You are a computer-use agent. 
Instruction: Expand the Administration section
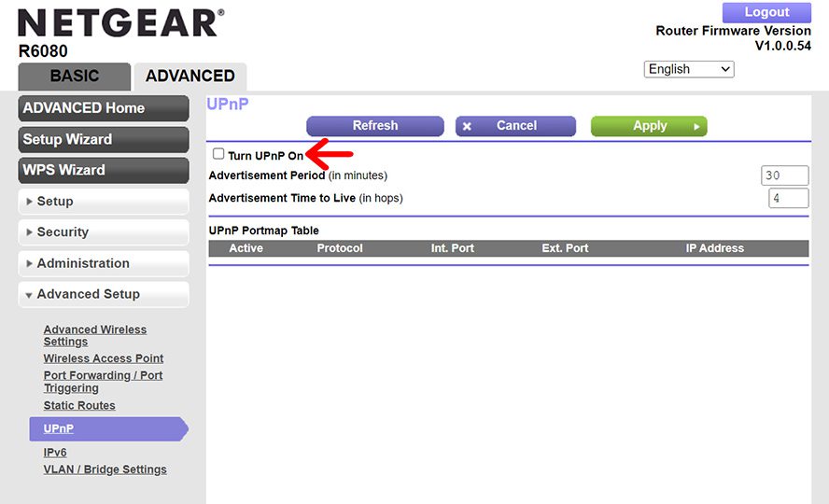click(x=103, y=263)
